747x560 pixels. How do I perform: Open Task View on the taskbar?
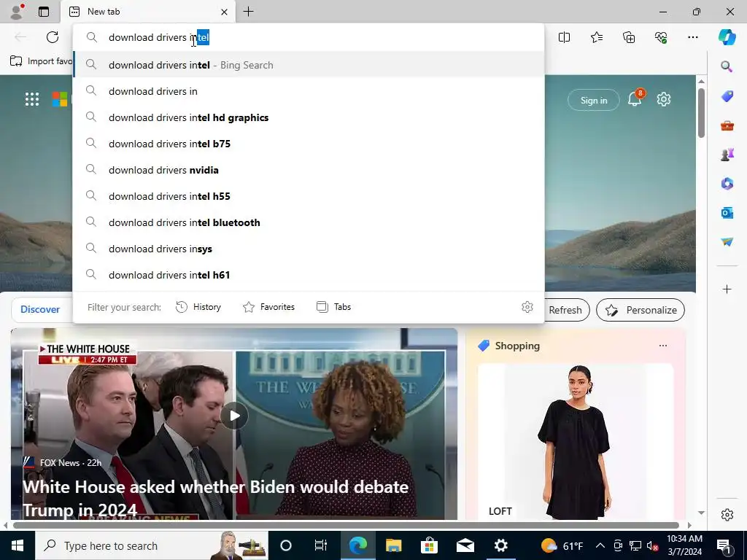321,545
